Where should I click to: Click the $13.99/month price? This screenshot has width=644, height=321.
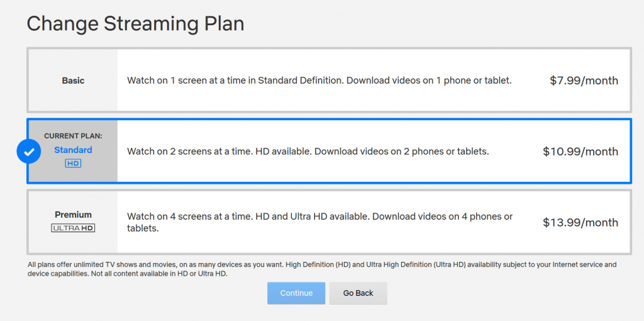click(x=580, y=223)
